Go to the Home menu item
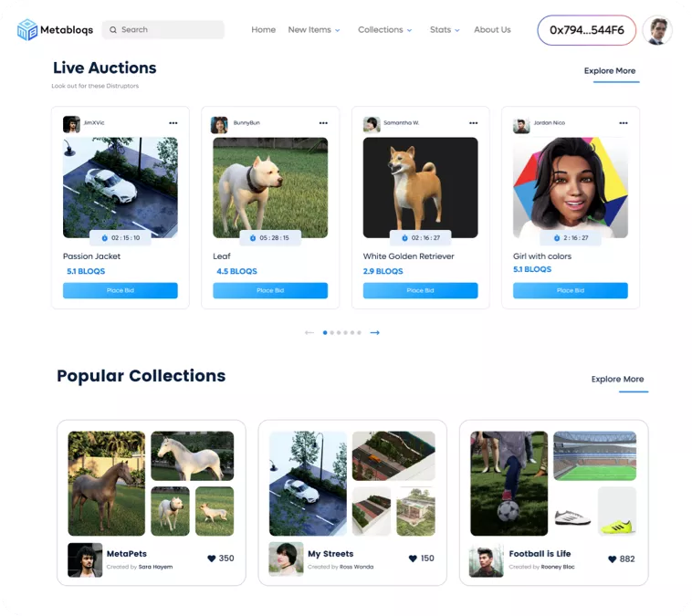Image resolution: width=692 pixels, height=616 pixels. (x=264, y=30)
